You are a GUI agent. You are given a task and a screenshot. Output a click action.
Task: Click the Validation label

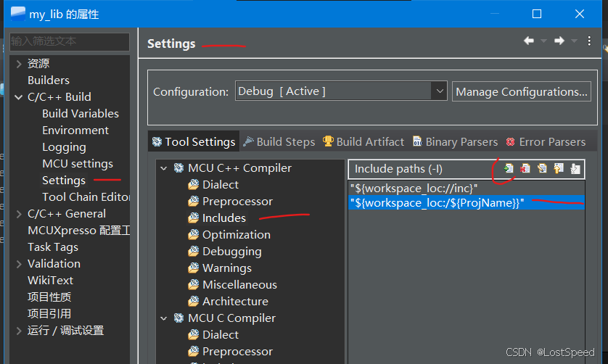click(54, 264)
